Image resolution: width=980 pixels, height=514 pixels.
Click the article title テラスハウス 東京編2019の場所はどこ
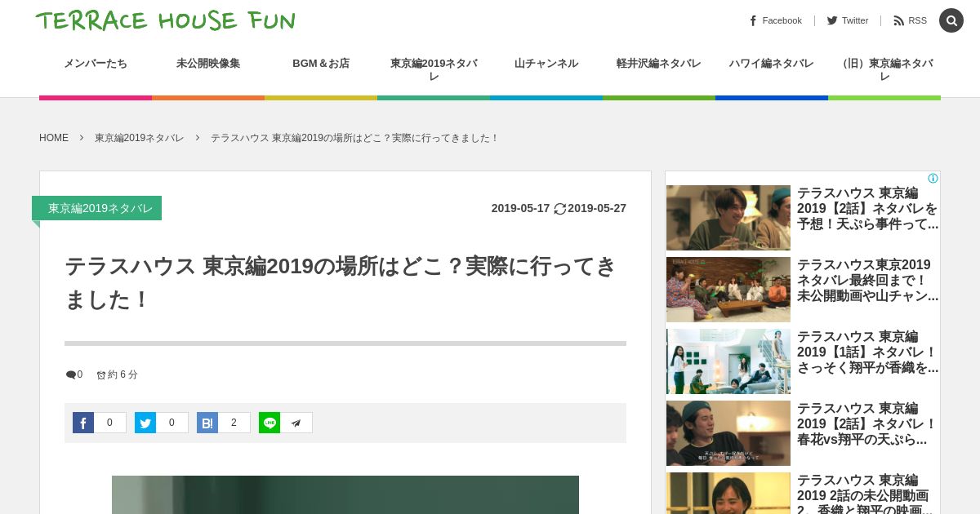click(x=340, y=283)
